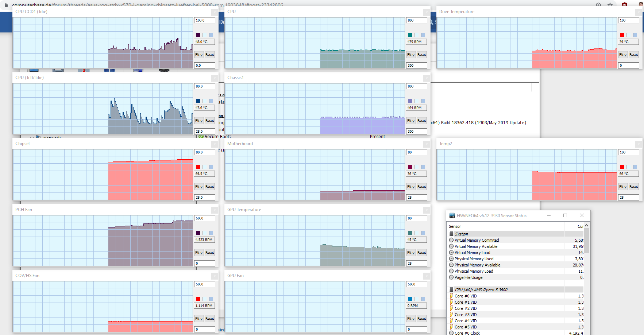
Task: Pick the dark purple line color swatch in CPU CCD1 (Tdie) graph
Action: point(198,35)
